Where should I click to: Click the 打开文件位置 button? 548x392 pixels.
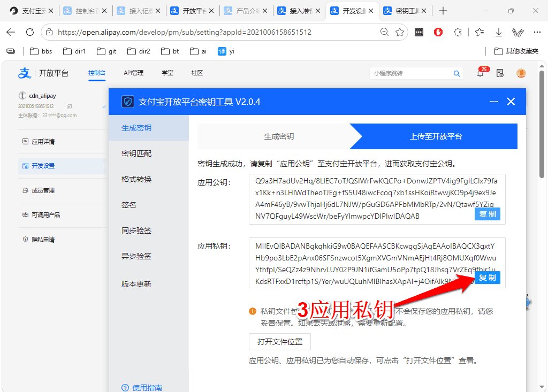coord(279,342)
